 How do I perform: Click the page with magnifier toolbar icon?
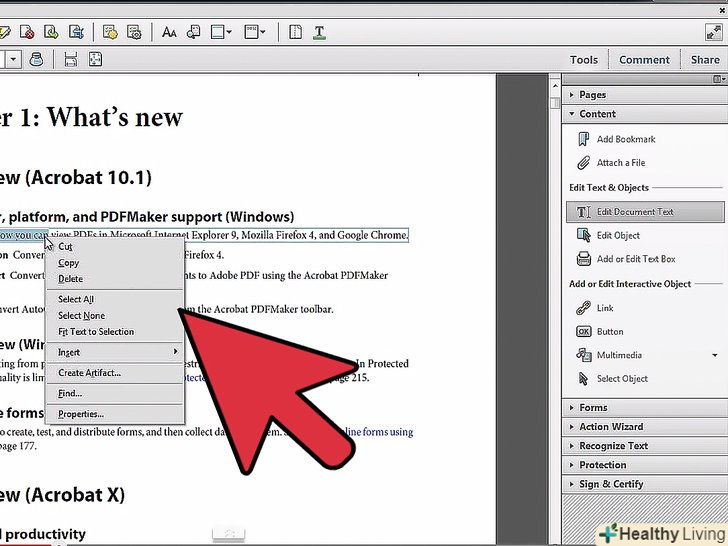[193, 32]
